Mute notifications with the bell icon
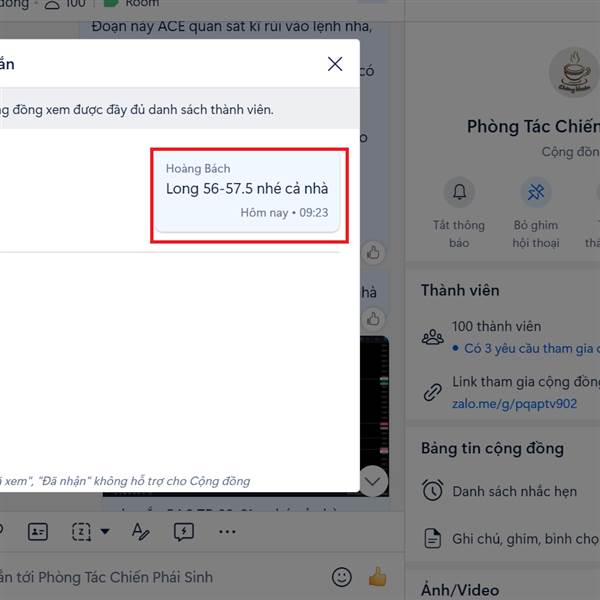Viewport: 600px width, 600px height. pyautogui.click(x=459, y=192)
